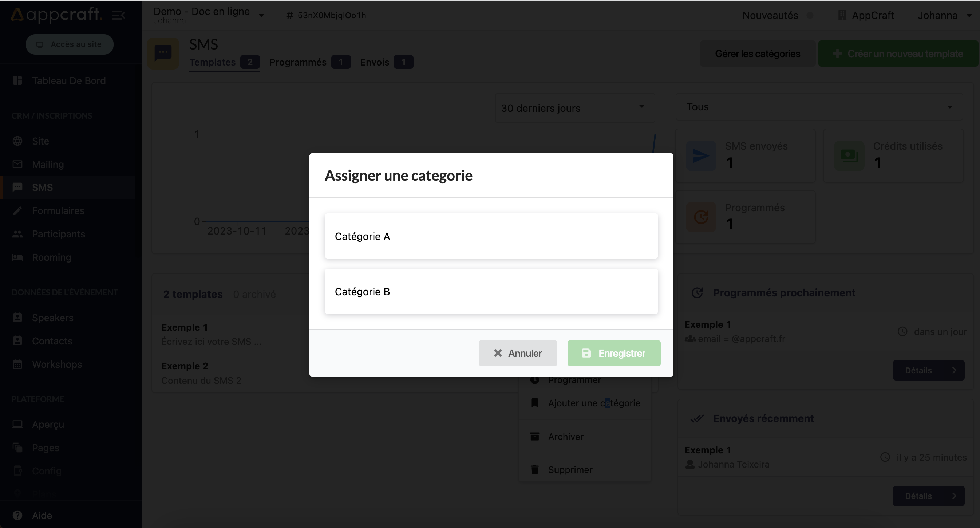Select Catégorie B from the list

[491, 291]
